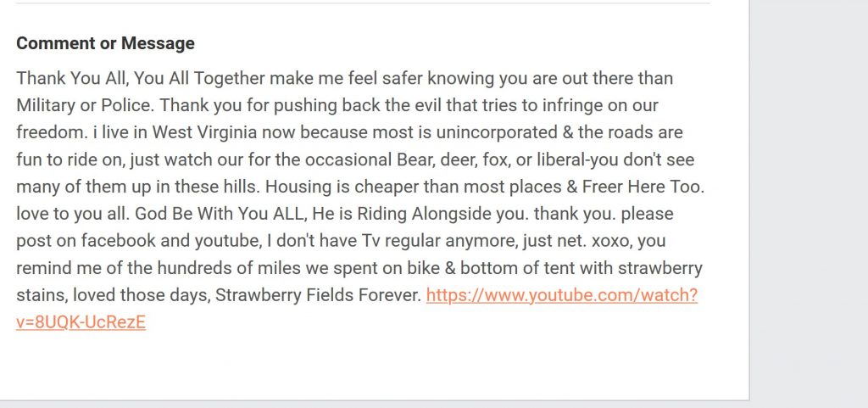Open the YouTube watch link
Screen dimensions: 868x408
point(561,296)
